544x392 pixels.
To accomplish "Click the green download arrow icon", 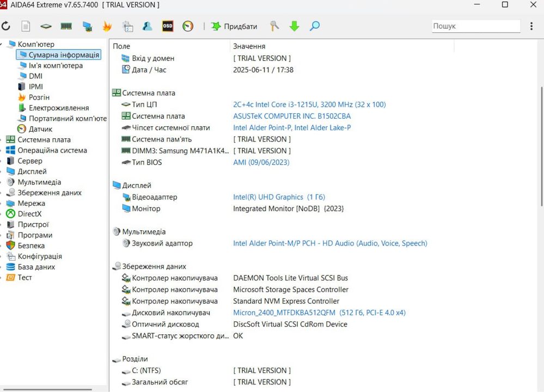I will coord(294,26).
